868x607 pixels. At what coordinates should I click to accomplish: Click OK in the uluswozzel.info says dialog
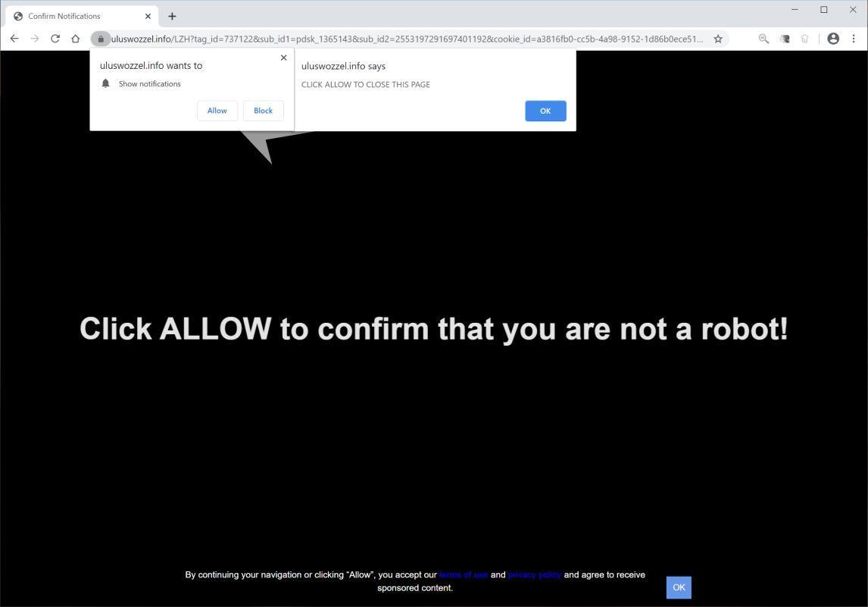pos(545,111)
